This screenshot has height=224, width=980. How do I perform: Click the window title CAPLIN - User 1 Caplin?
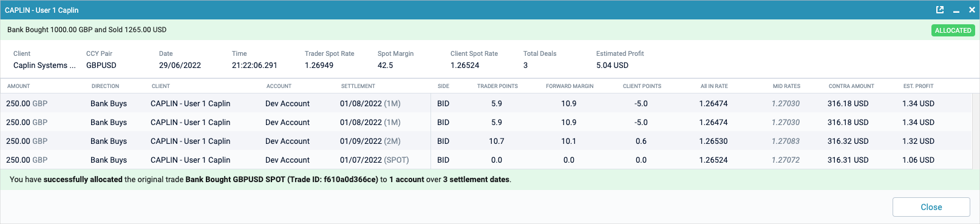pos(41,10)
